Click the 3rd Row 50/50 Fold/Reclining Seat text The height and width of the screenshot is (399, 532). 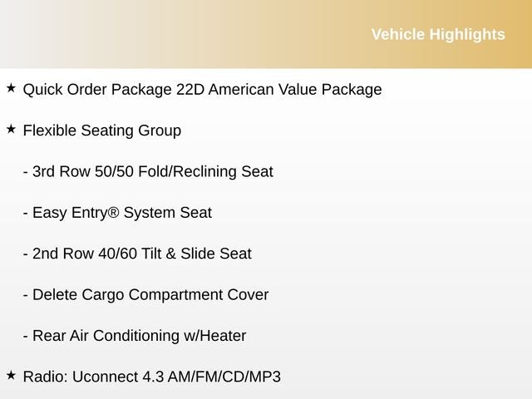pyautogui.click(x=152, y=172)
